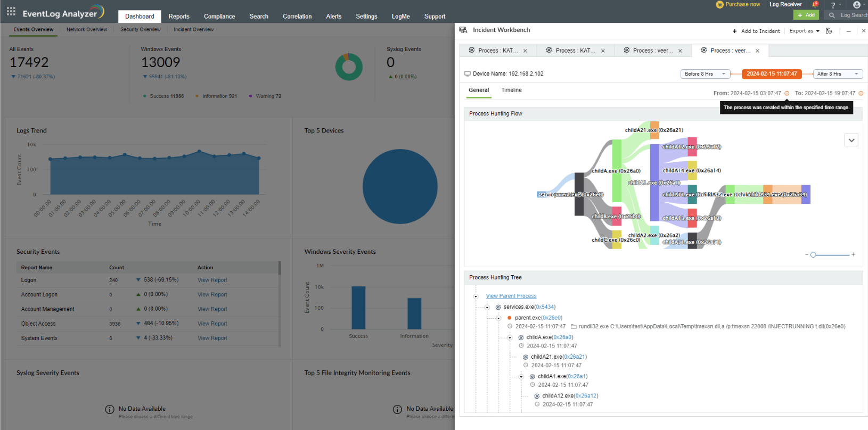The image size is (868, 430).
Task: Collapse the services.exe tree node
Action: pos(487,307)
